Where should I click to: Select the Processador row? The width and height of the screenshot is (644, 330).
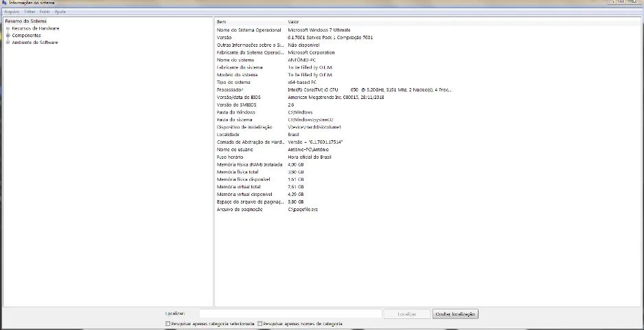[x=335, y=89]
